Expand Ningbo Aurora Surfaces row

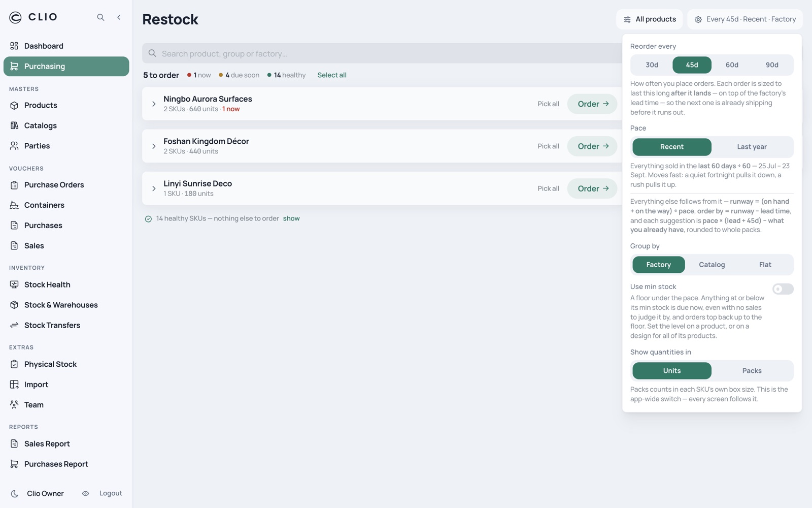click(154, 104)
